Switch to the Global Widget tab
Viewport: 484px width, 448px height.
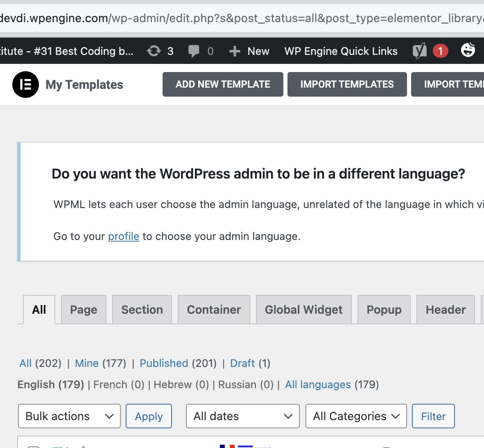304,309
